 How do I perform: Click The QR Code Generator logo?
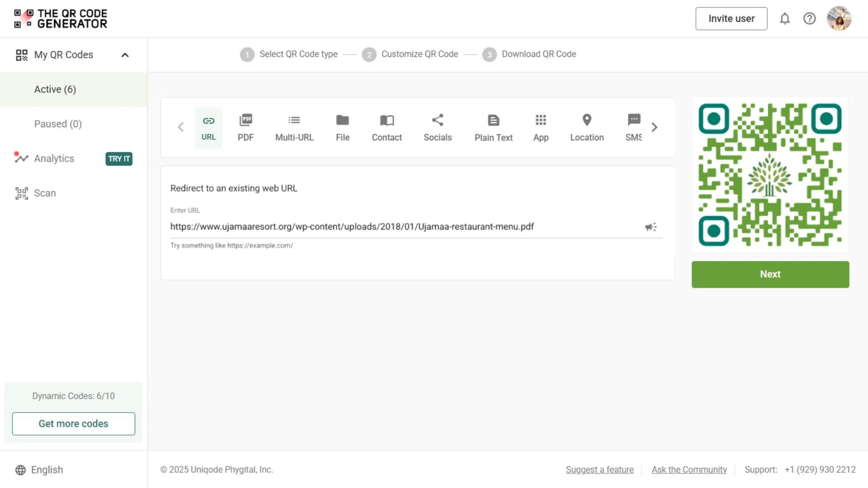click(x=61, y=19)
